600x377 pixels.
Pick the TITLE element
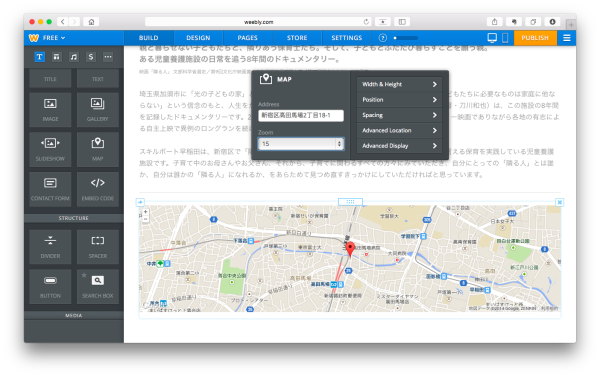(x=50, y=79)
